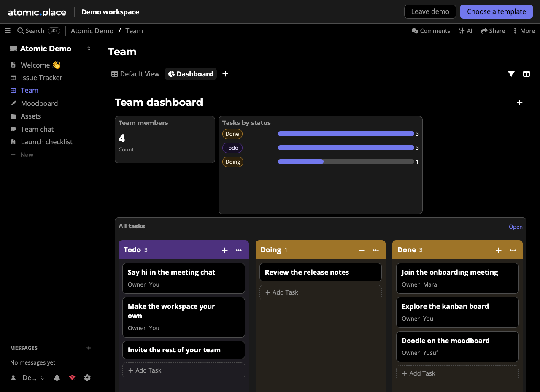Click the Share button
The height and width of the screenshot is (392, 540).
coord(493,31)
